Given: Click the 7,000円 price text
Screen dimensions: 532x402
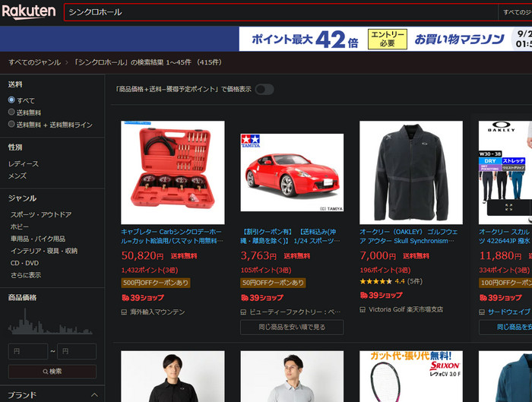Looking at the screenshot, I should pos(378,255).
